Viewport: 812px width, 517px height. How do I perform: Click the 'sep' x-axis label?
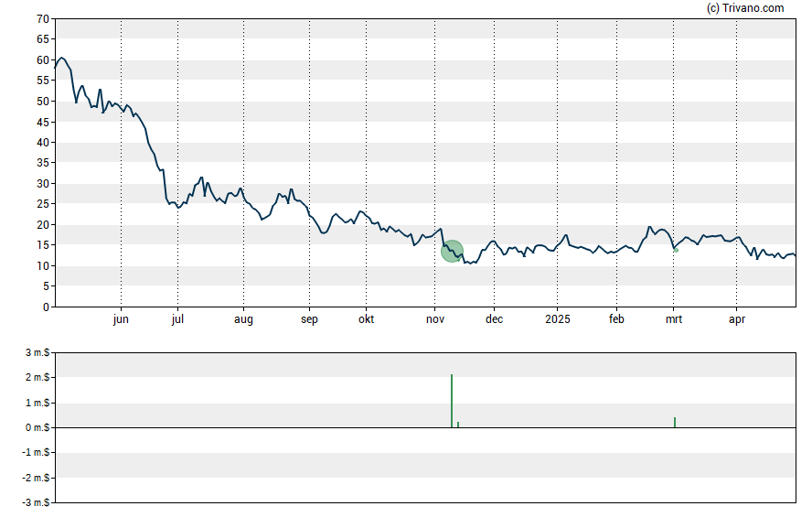309,319
